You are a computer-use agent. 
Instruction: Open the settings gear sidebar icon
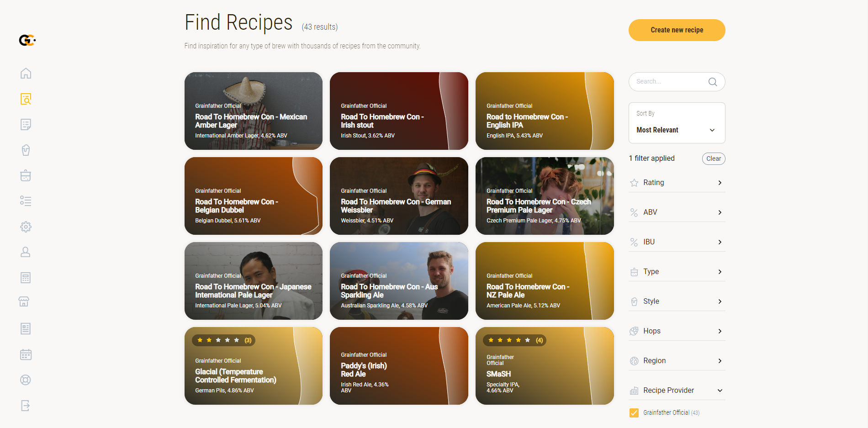coord(26,227)
